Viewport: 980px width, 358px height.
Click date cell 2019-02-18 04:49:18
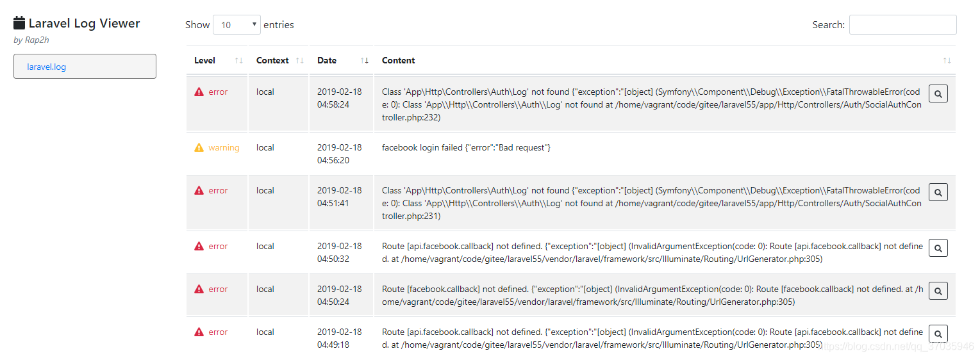[x=340, y=338]
